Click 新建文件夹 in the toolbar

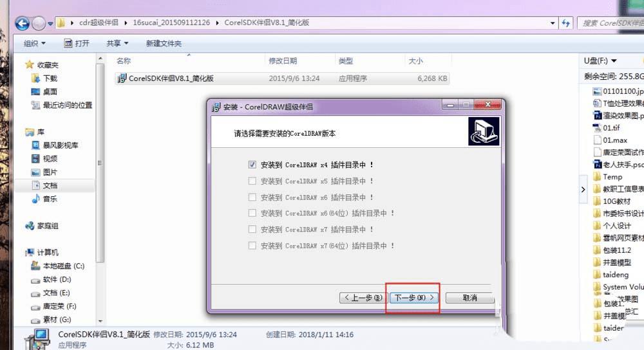click(164, 44)
